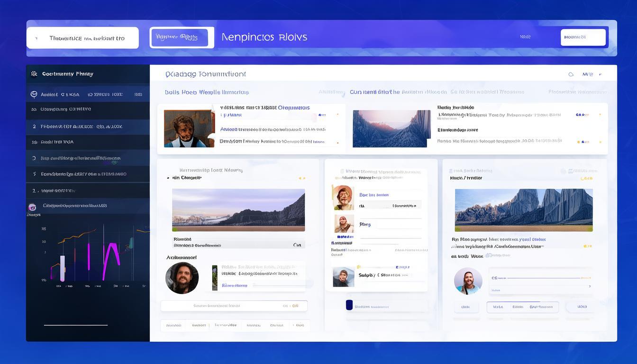Viewport: 637px width, 364px height.
Task: Click the yellow dots icon on the left landscape card
Action: (301, 178)
